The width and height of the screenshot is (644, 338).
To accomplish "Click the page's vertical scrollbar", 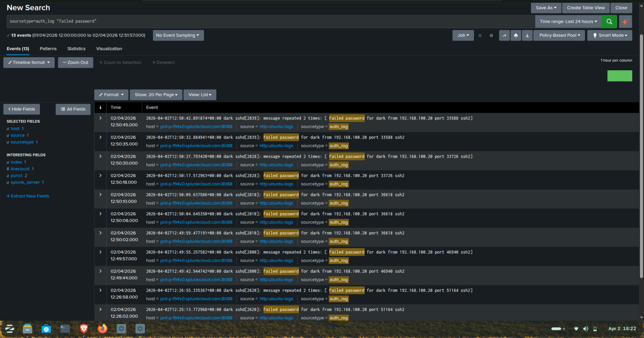I will (x=641, y=156).
